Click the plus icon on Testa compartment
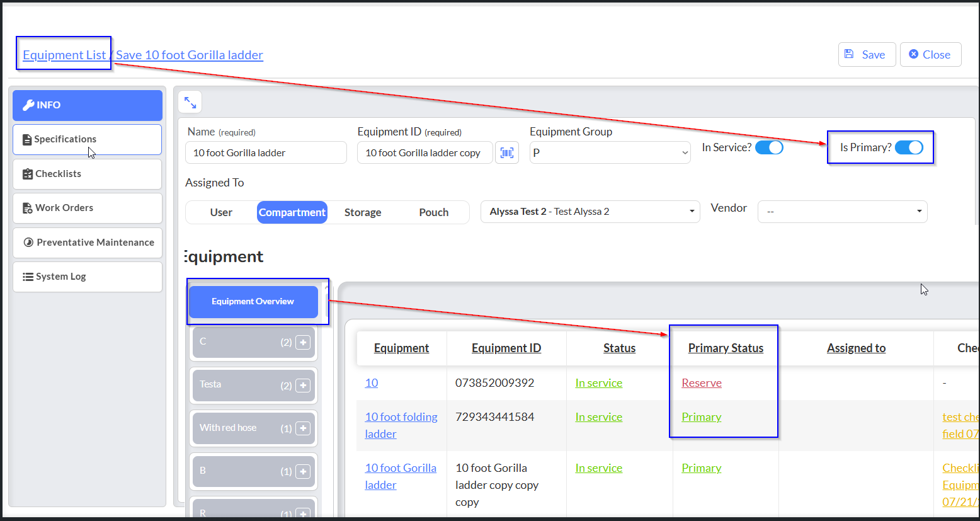 click(x=303, y=386)
